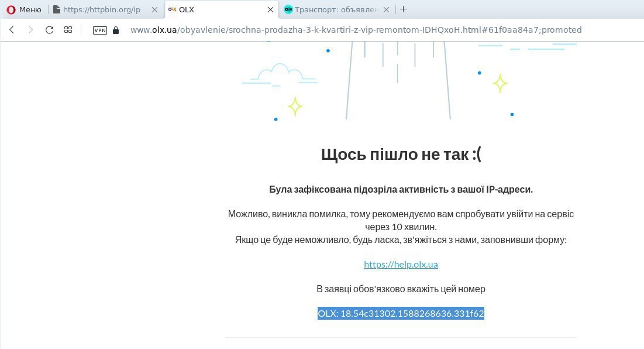Click the heading Щось пішло не так

[401, 154]
